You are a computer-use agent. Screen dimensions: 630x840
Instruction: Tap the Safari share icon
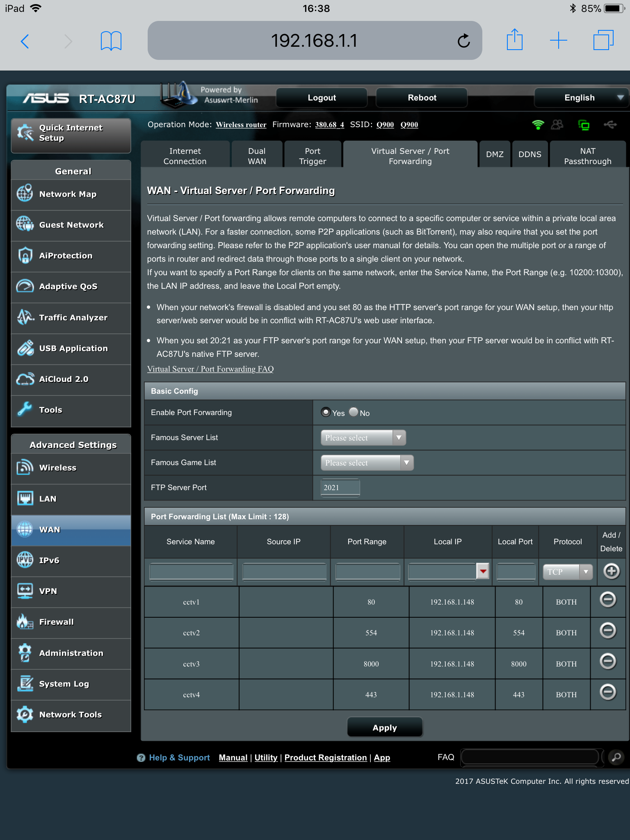point(514,40)
